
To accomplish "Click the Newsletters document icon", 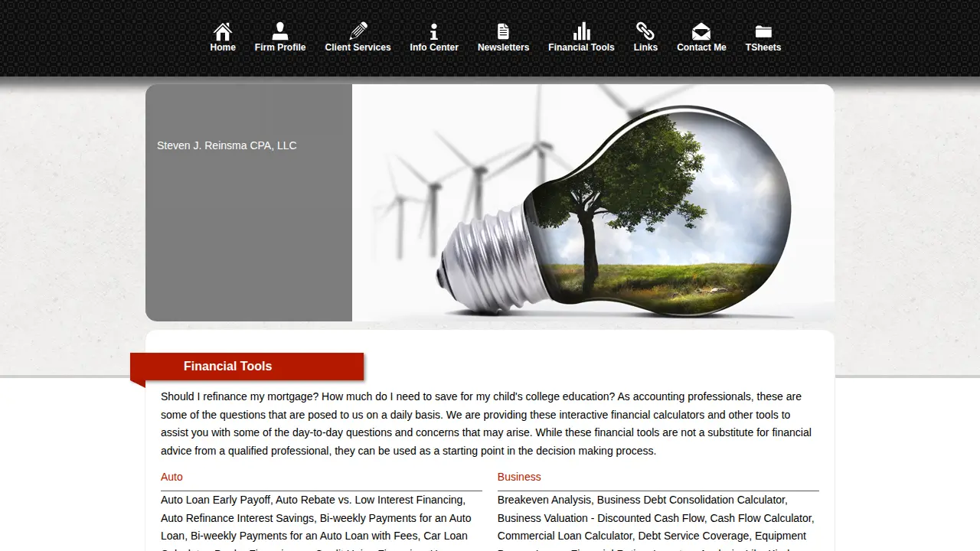I will 503,31.
